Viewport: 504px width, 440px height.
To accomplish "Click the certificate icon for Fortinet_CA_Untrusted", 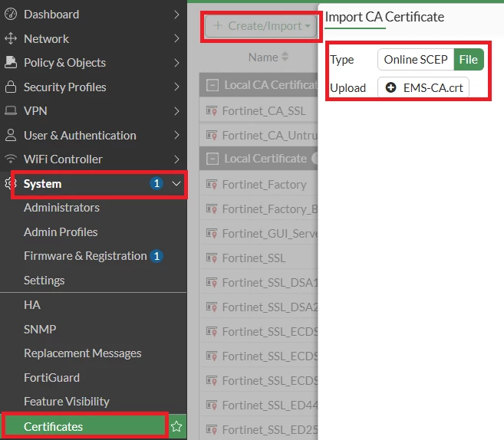I will (212, 135).
